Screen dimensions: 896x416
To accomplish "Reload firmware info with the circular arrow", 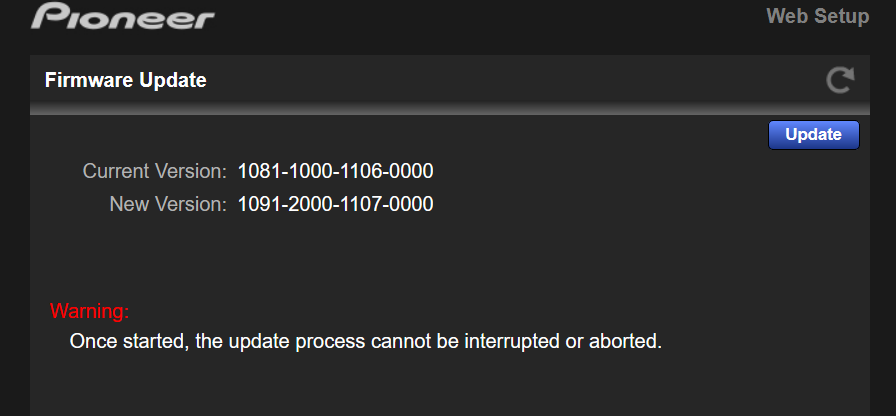I will [840, 80].
